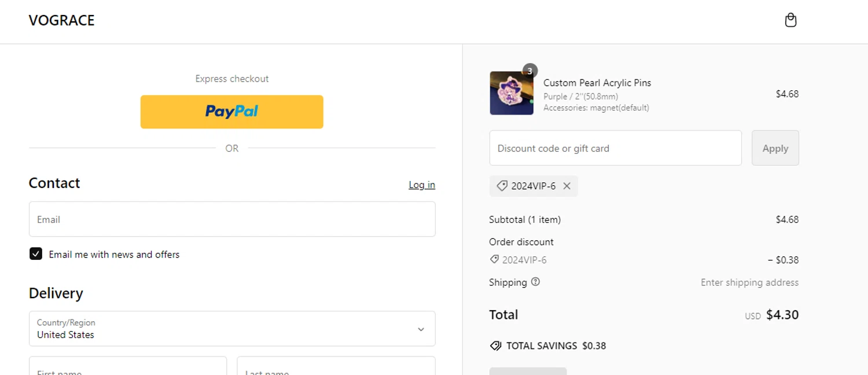Focus the Last name field
The width and height of the screenshot is (868, 375).
click(x=336, y=367)
